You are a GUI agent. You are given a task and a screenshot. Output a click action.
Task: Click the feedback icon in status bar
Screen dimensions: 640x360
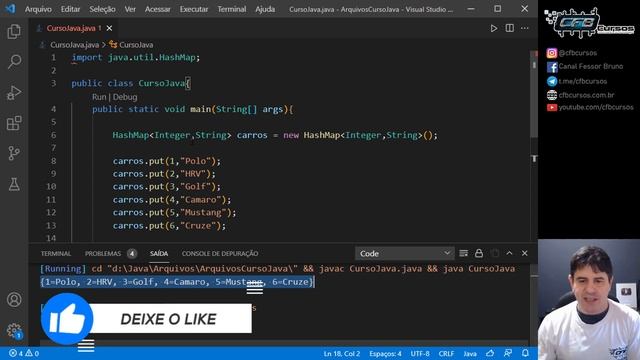coord(508,353)
